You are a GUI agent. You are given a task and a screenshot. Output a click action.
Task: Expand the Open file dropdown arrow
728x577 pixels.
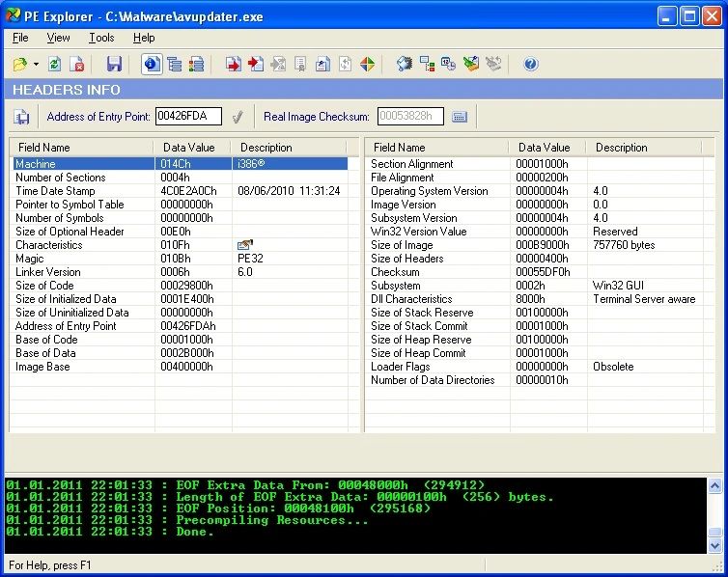(x=36, y=64)
